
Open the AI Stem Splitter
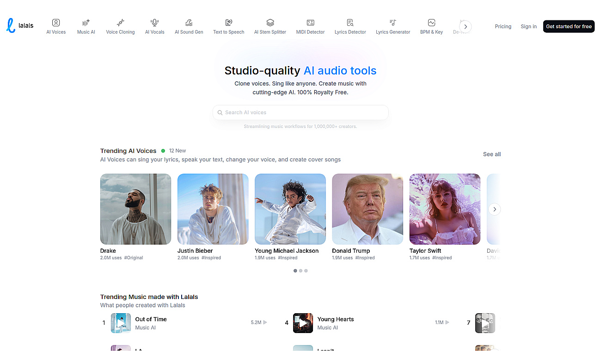270,26
